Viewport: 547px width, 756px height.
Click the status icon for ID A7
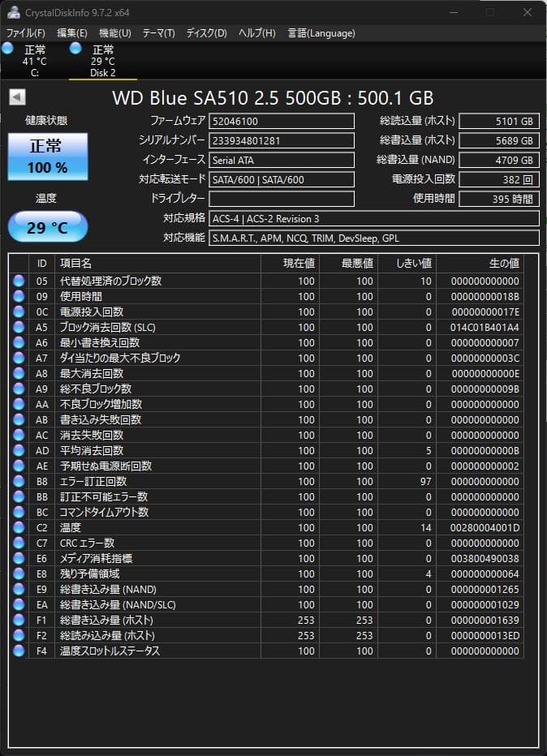coord(19,358)
